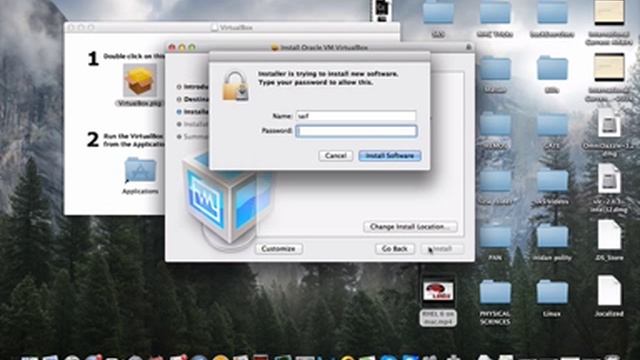Open Change Install Location in the installer
The height and width of the screenshot is (360, 640).
coord(410,227)
